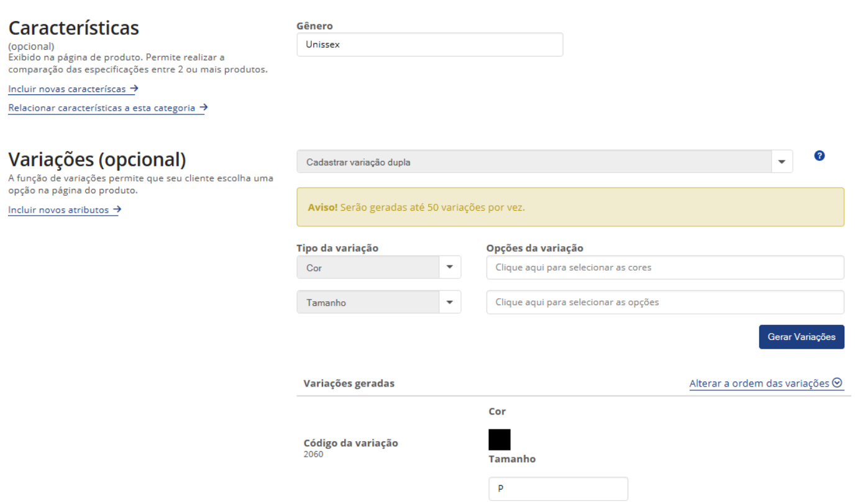Screen dimensions: 868x504
Task: Open the 'Incluir novas caracteríscas' link
Action: (67, 89)
